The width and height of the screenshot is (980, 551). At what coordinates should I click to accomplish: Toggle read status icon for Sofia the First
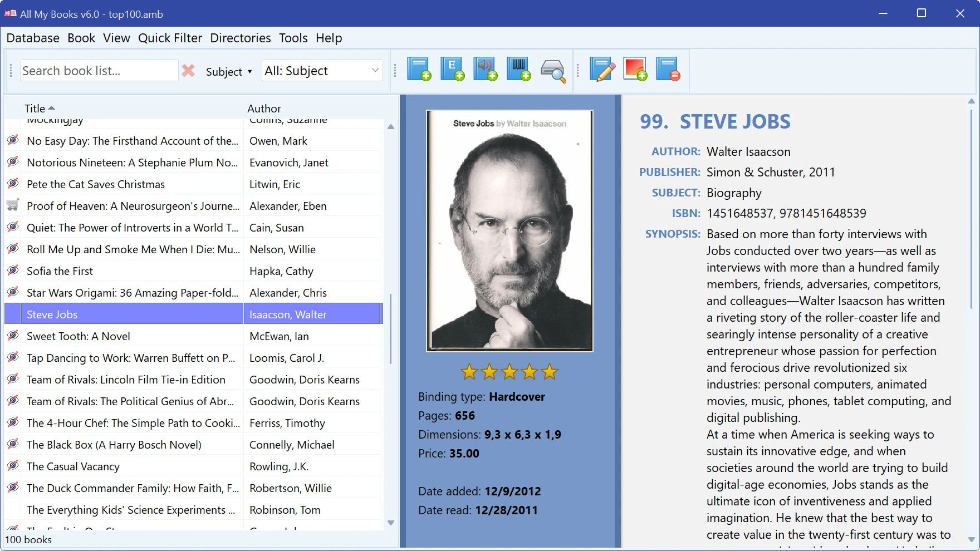click(x=13, y=270)
